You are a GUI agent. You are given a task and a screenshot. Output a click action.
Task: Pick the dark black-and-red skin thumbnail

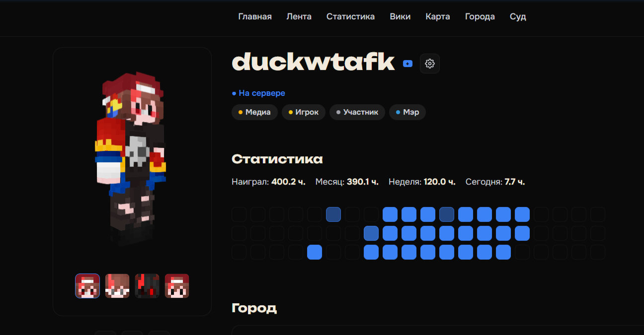[147, 286]
